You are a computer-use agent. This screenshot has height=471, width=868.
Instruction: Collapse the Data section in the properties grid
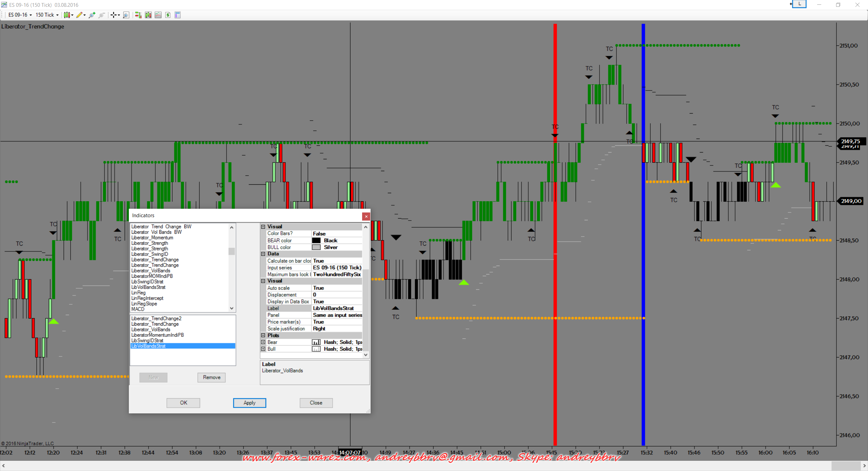point(263,254)
